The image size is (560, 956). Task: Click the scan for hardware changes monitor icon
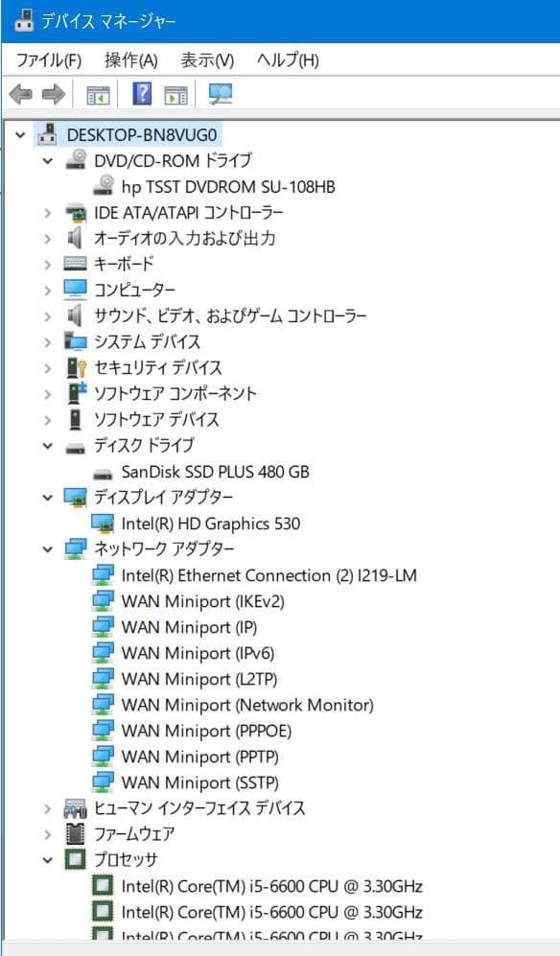(x=220, y=95)
